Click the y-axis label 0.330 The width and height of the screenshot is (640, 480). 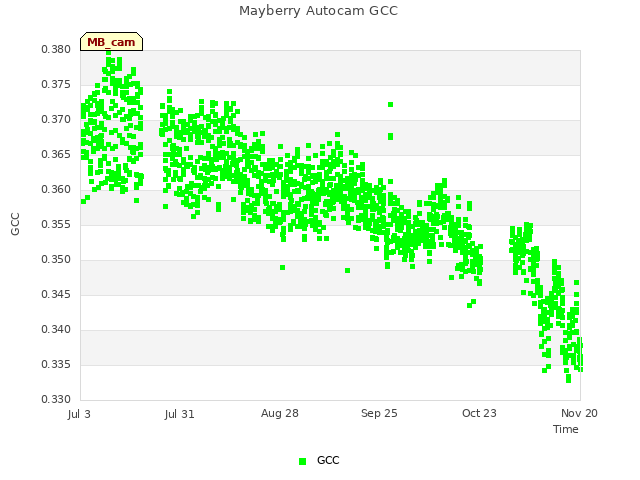56,399
